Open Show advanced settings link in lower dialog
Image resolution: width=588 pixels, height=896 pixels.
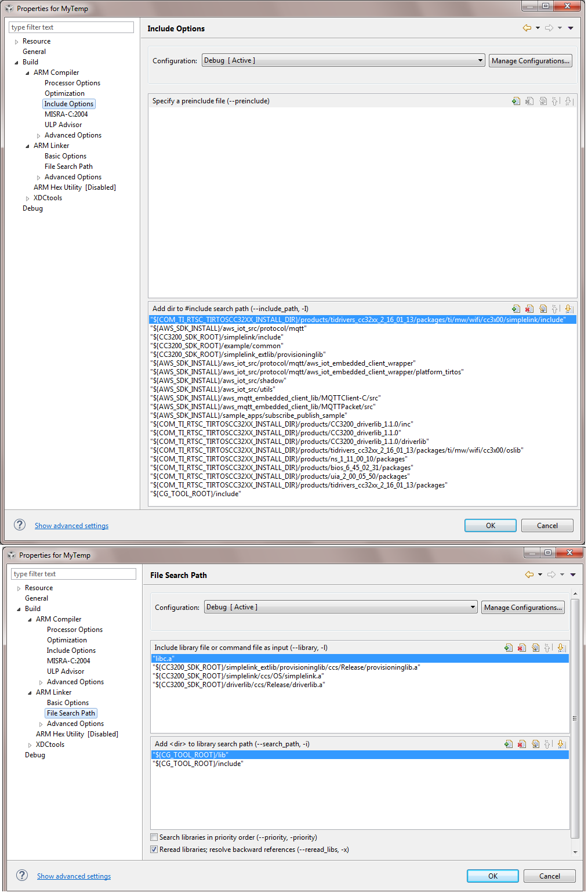74,876
